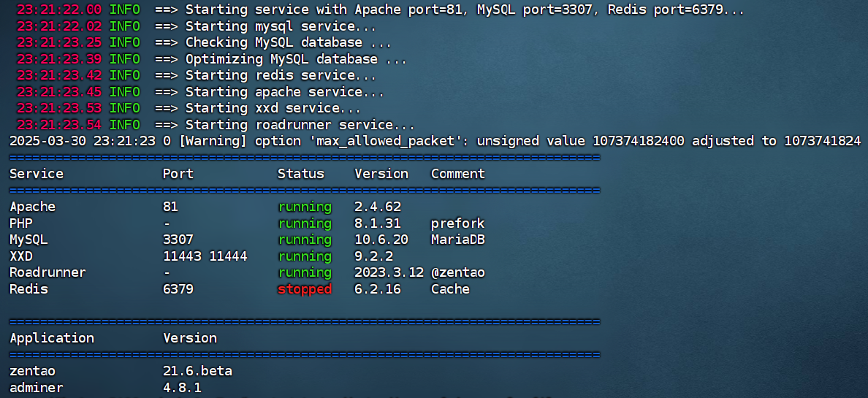This screenshot has width=868, height=398.
Task: Click the Comment column header
Action: 458,174
